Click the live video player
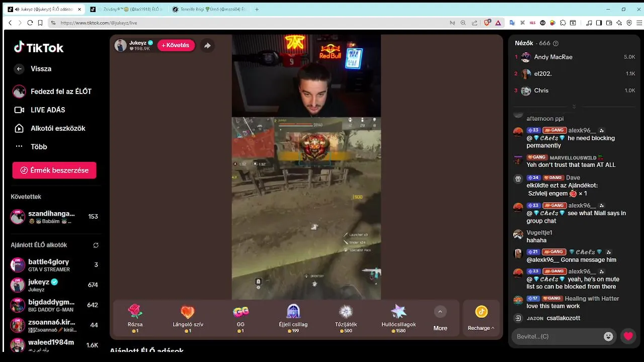 (x=306, y=167)
